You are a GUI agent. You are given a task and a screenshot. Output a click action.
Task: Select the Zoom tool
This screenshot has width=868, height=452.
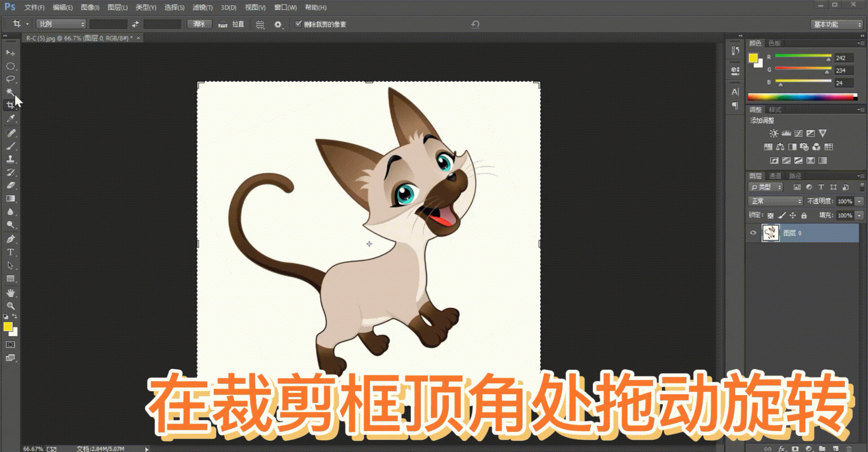[10, 306]
